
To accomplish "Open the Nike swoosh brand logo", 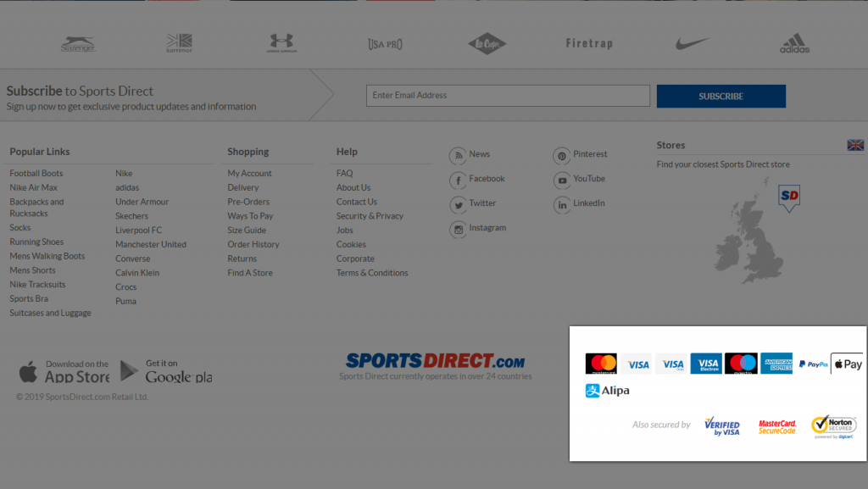I will pyautogui.click(x=692, y=42).
